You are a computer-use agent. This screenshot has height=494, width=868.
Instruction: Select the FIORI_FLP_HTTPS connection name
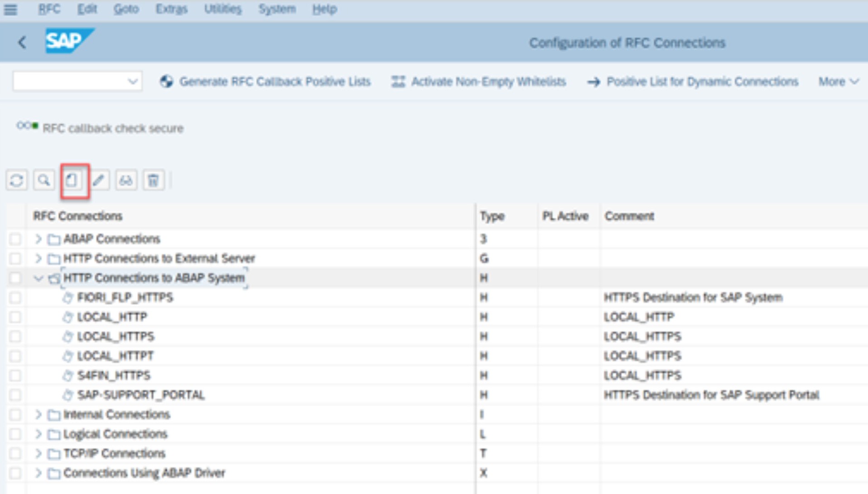click(x=125, y=298)
